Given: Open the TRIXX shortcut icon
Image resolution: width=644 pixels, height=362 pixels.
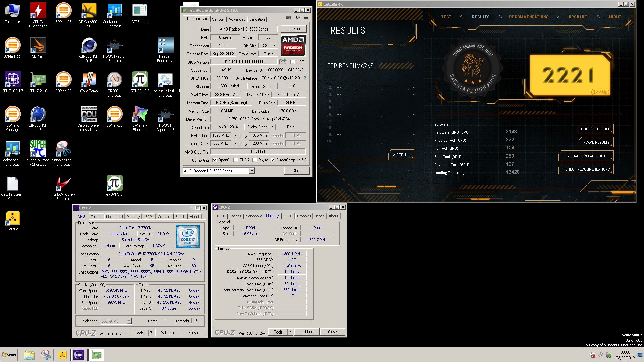Looking at the screenshot, I should click(x=114, y=84).
